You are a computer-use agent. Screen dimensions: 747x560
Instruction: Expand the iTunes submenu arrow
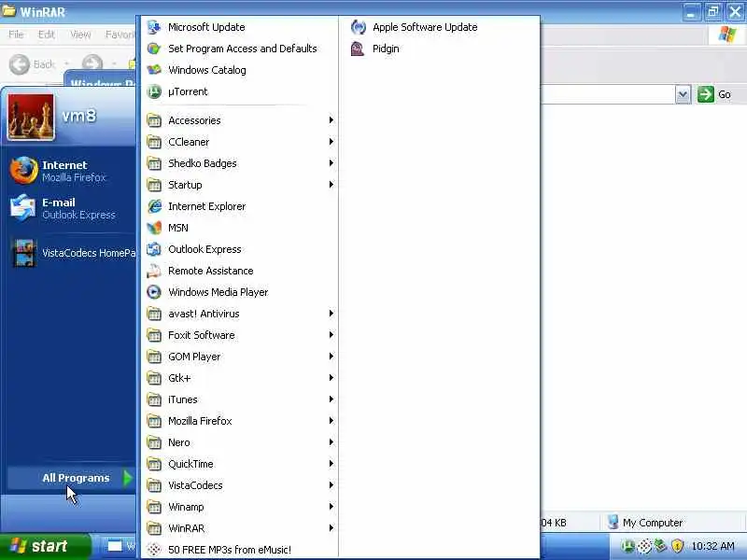331,399
